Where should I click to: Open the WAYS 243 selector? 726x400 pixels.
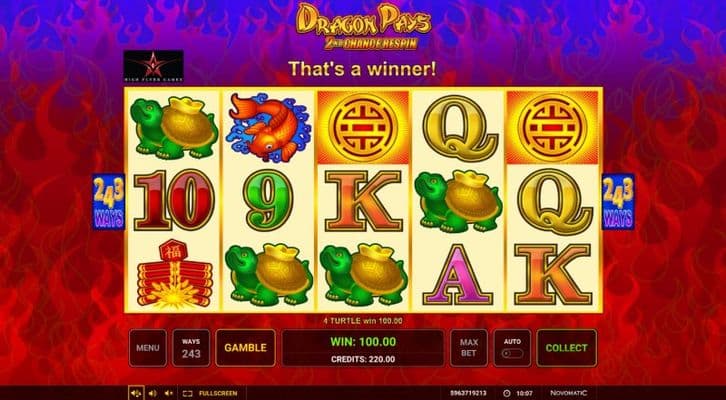pyautogui.click(x=191, y=348)
